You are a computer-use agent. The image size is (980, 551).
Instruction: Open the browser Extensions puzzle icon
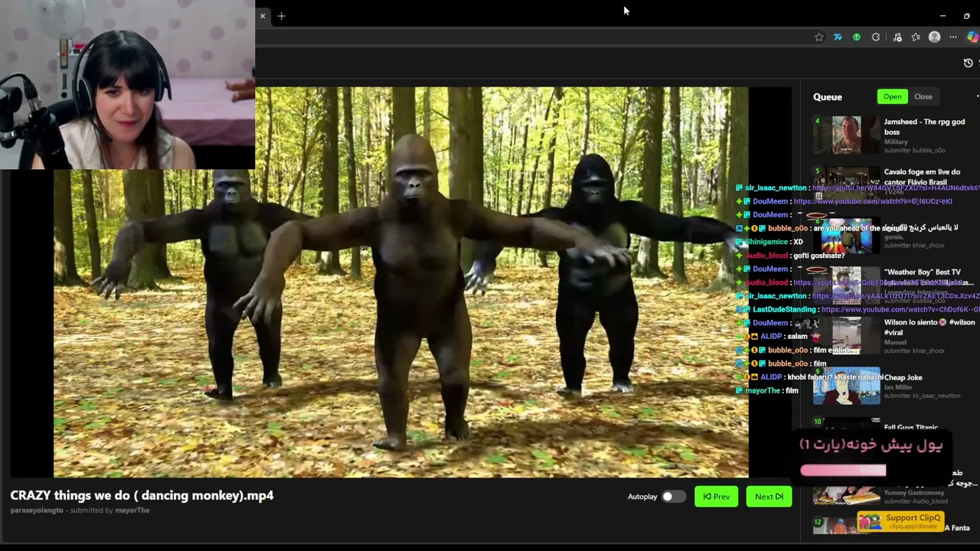[x=876, y=37]
